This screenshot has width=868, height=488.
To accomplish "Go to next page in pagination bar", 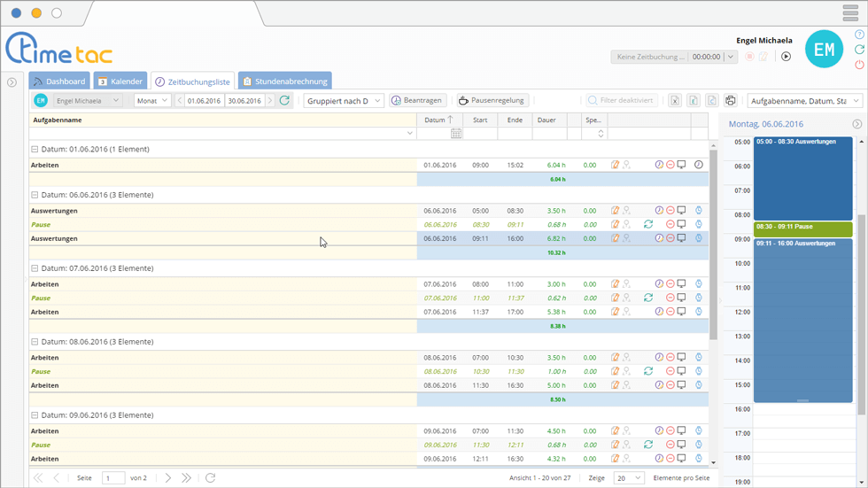I will (x=167, y=478).
